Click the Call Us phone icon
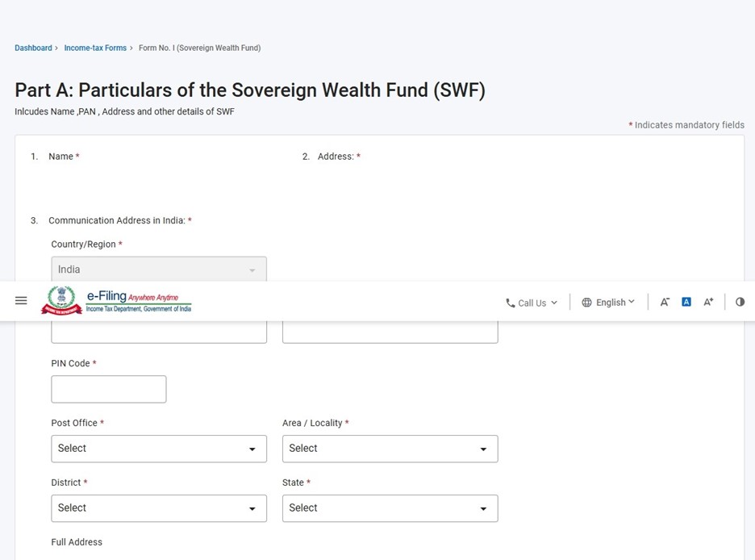This screenshot has height=560, width=755. pos(511,303)
